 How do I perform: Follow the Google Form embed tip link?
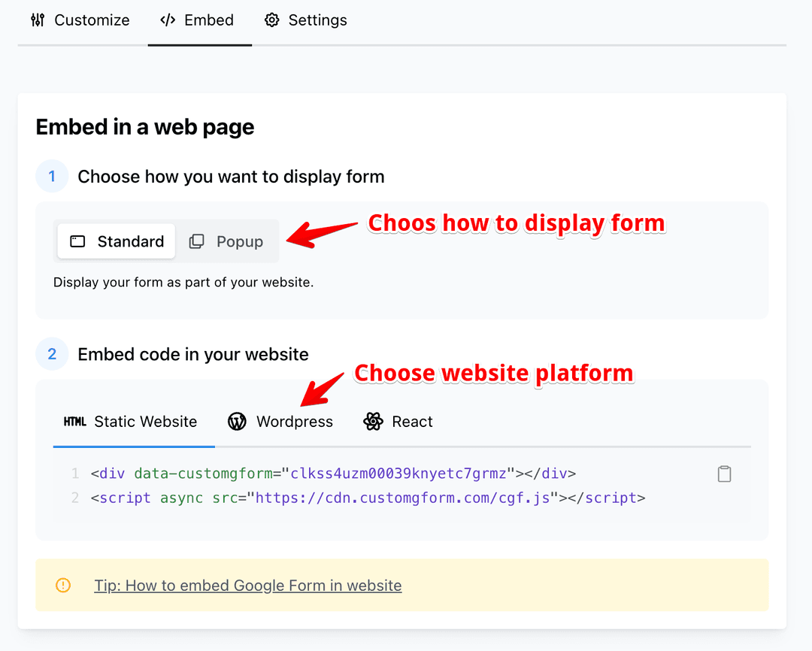[x=248, y=585]
